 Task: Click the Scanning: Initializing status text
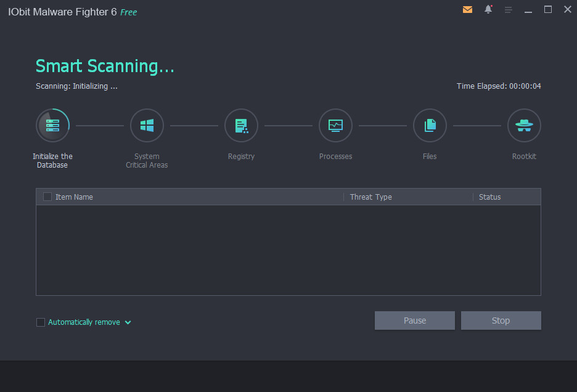(76, 86)
